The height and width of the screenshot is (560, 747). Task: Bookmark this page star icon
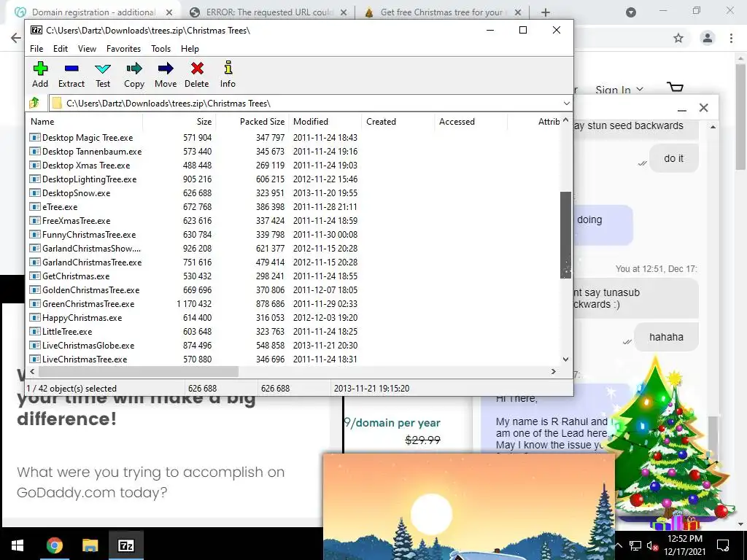(678, 38)
